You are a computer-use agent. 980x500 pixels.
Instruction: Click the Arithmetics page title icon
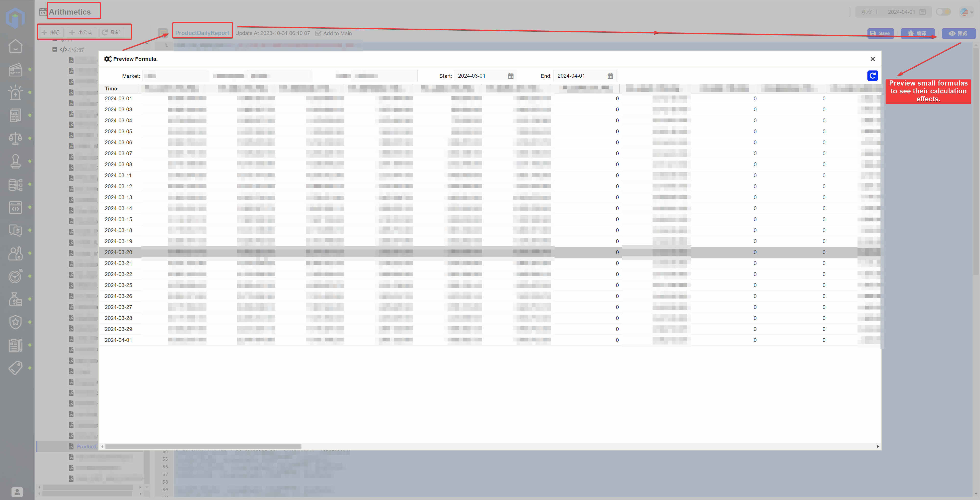click(x=43, y=12)
